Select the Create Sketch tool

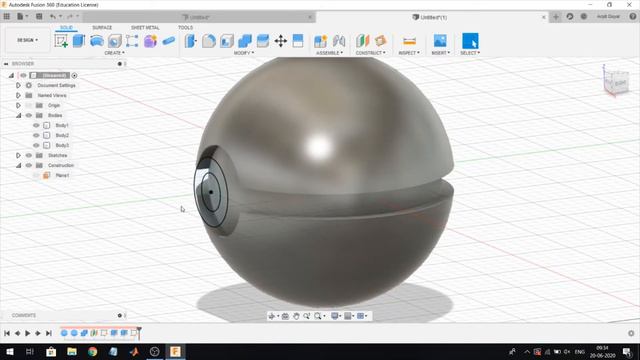(x=61, y=41)
